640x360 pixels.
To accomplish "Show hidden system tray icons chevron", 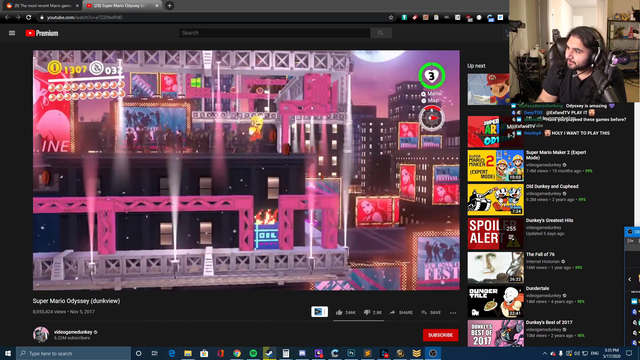I will tap(544, 353).
